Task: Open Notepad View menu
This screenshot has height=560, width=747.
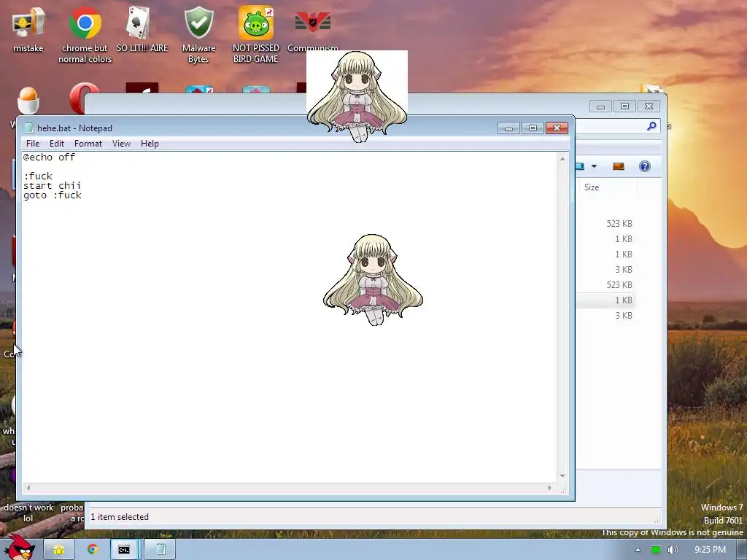Action: (x=122, y=144)
